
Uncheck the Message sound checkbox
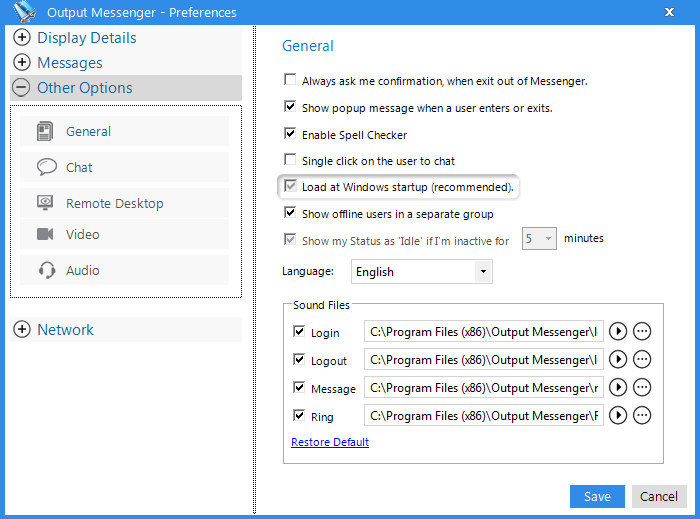299,387
